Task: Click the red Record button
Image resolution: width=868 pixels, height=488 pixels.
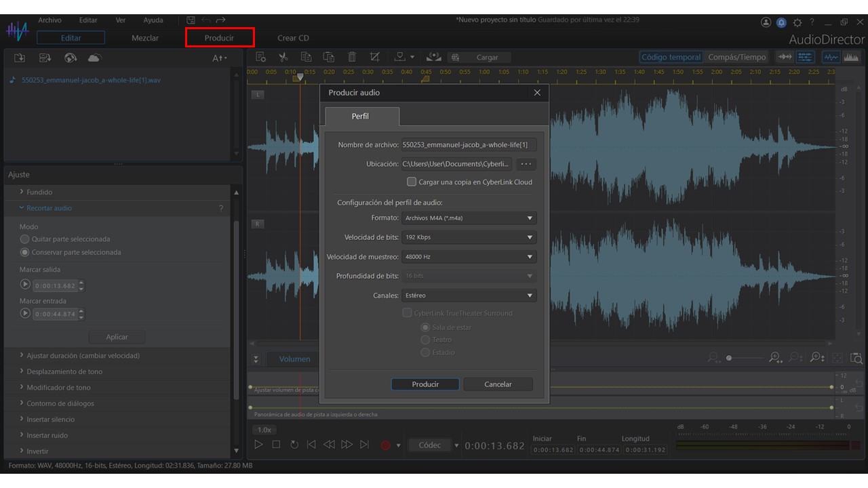Action: point(386,445)
